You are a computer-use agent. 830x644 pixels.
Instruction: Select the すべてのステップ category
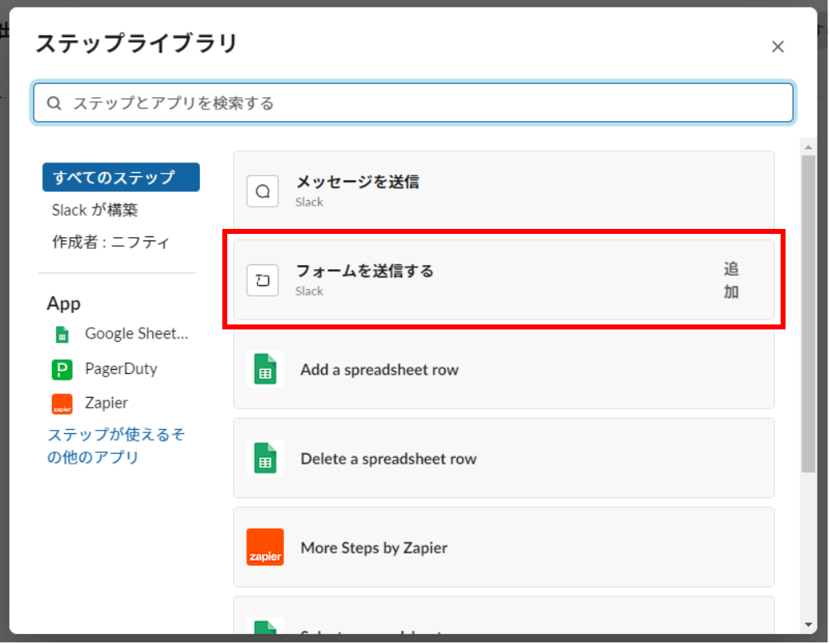121,177
